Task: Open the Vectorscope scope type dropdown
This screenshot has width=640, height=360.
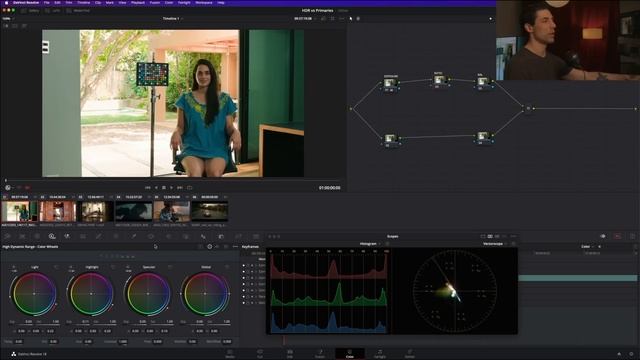Action: [495, 244]
